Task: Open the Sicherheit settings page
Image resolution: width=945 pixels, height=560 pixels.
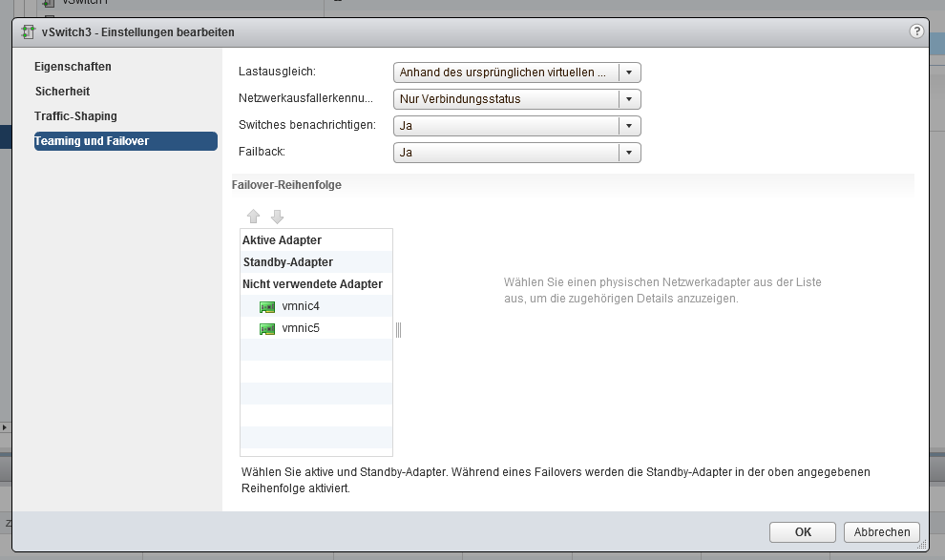Action: [x=62, y=92]
